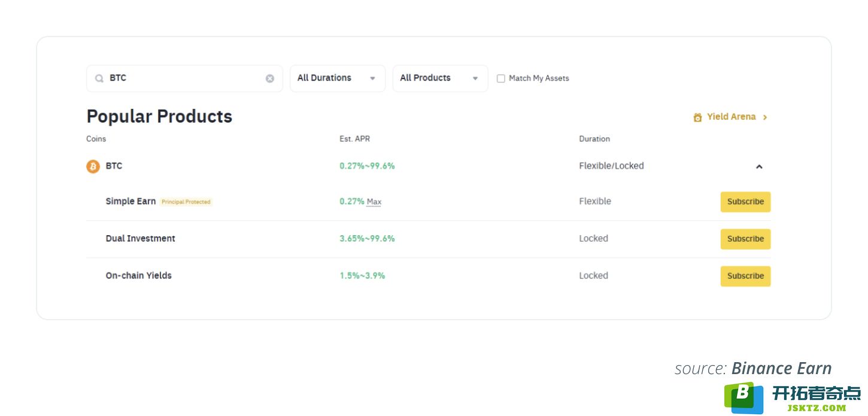Screen dimensions: 868x416
Task: Click the 3.65%~99.6% APR value
Action: tap(367, 238)
